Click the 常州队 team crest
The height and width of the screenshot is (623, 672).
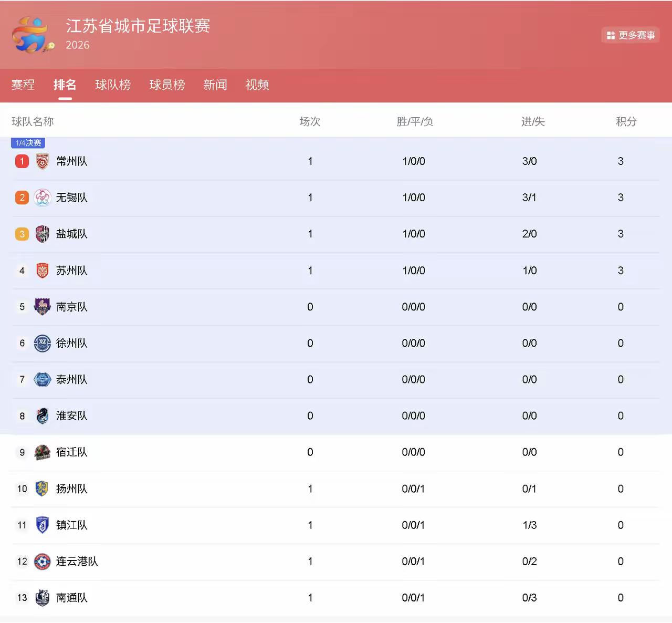(43, 161)
